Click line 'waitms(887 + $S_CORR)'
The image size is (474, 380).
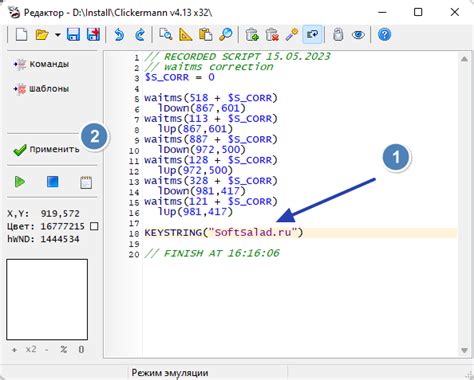coord(211,139)
